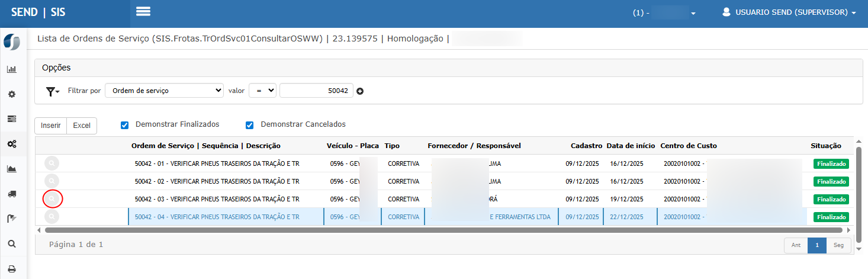868x279 pixels.
Task: Go to next page with Seg
Action: click(x=839, y=245)
